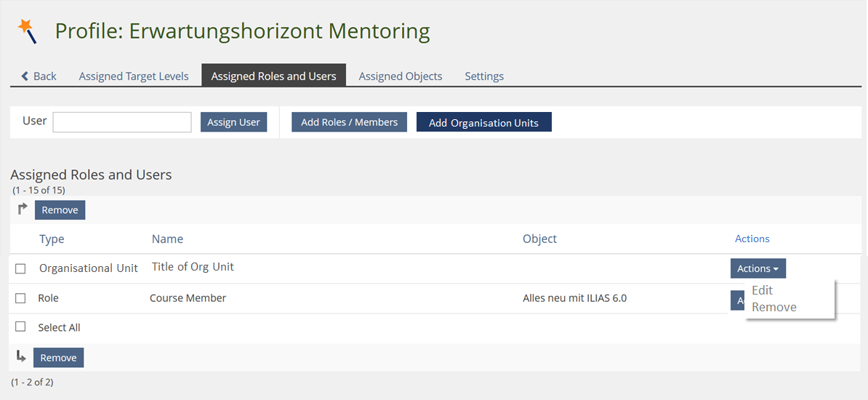Switch to Assigned Target Levels tab
This screenshot has width=868, height=400.
[134, 76]
